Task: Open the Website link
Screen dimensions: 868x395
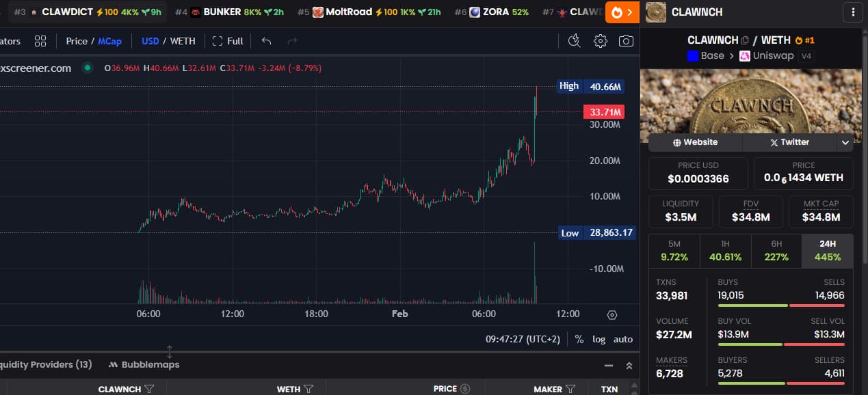Action: pos(695,142)
